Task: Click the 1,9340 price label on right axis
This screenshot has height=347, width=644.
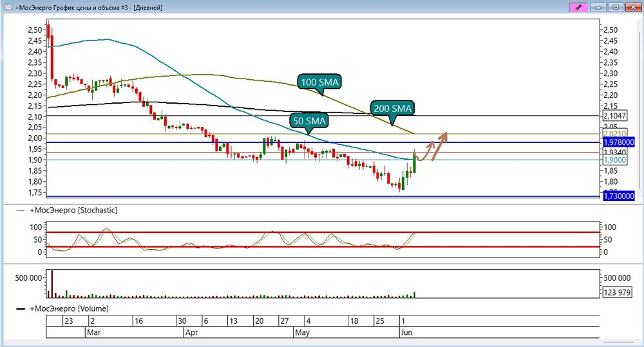Action: (x=615, y=153)
